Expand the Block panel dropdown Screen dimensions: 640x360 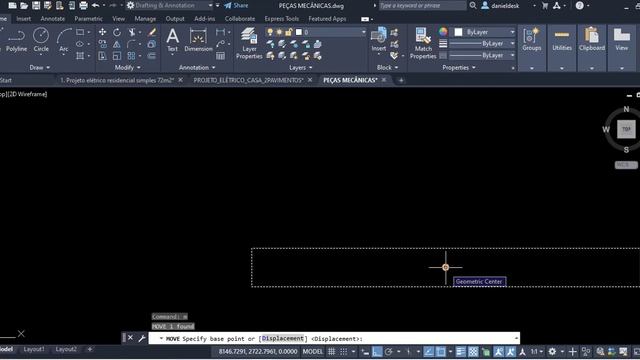point(387,67)
